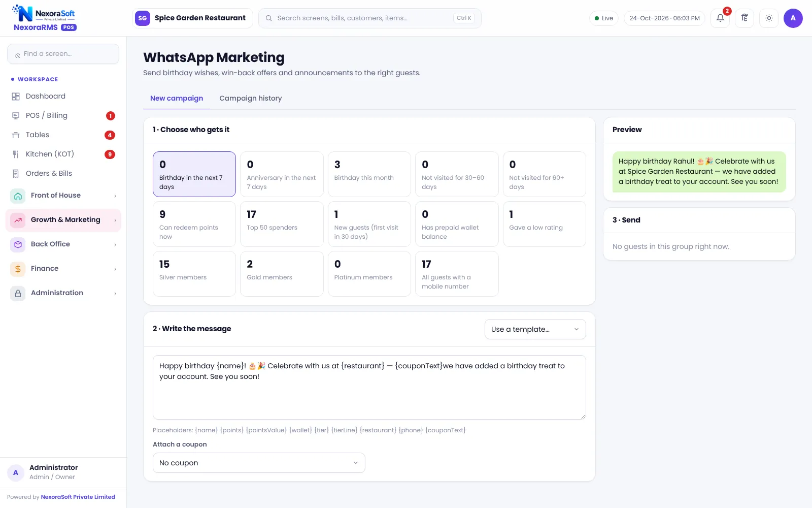
Task: Expand the Front of House section chevron
Action: (x=115, y=196)
